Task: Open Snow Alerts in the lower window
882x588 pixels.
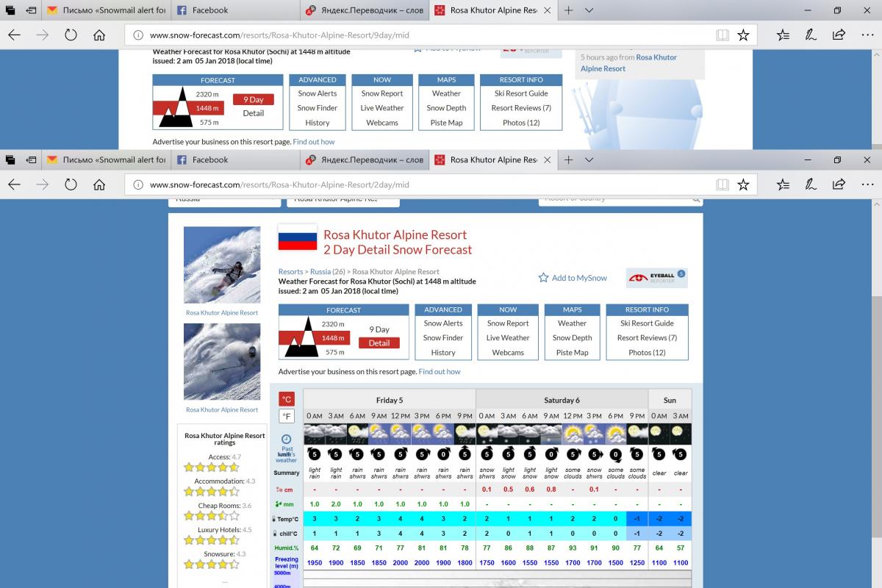Action: tap(443, 323)
